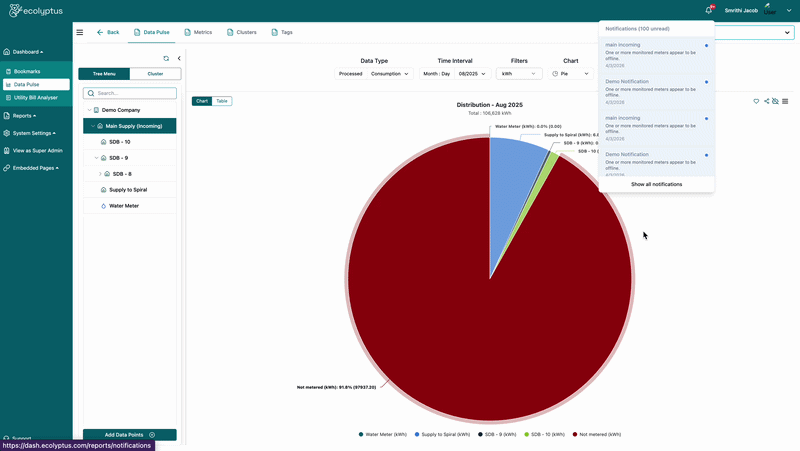
Task: Open the kWh filters dropdown
Action: (519, 74)
